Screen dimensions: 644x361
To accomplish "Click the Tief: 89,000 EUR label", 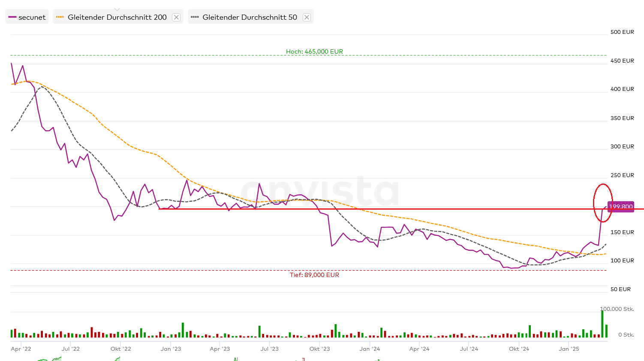I will coord(314,275).
